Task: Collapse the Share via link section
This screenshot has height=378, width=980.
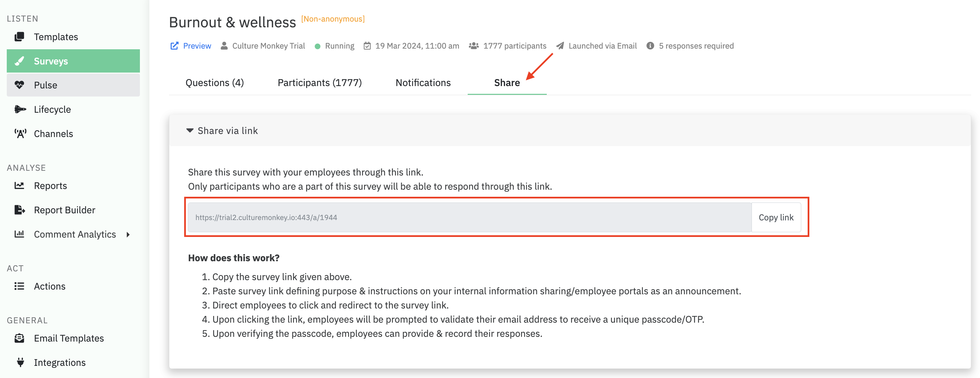Action: 190,130
